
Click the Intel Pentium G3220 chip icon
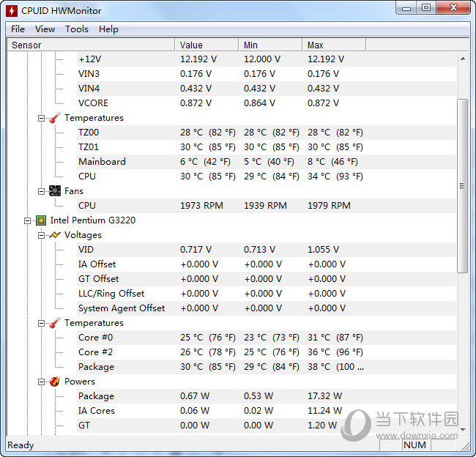click(41, 220)
